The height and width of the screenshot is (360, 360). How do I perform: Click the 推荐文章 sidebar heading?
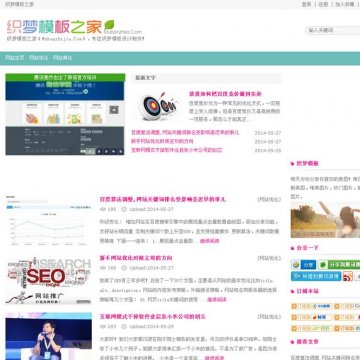(x=308, y=342)
